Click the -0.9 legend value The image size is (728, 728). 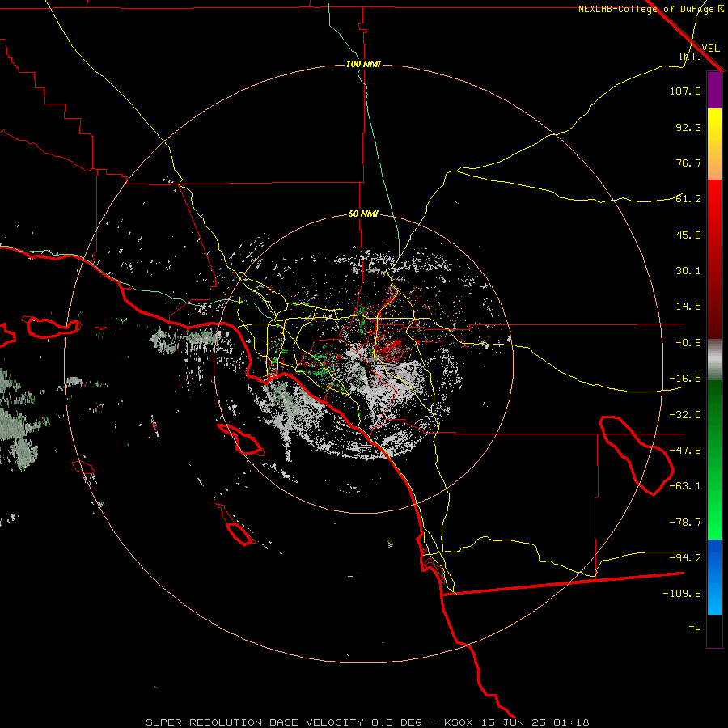(x=688, y=343)
